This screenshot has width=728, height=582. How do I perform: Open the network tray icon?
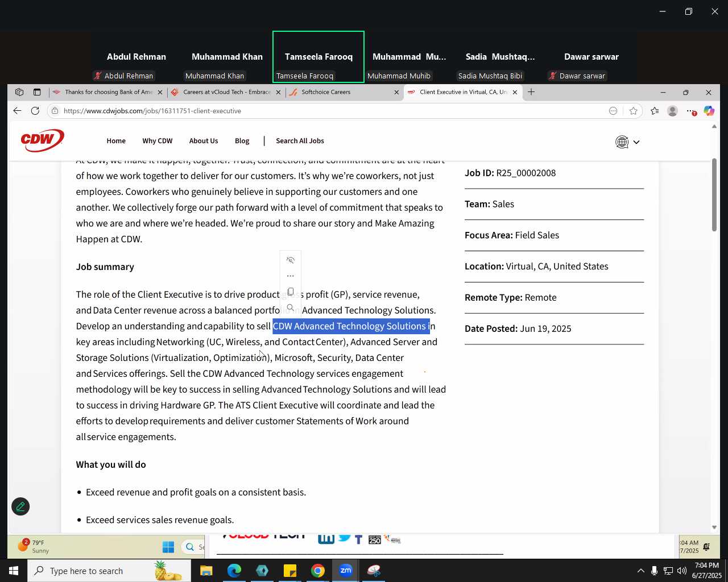tap(668, 571)
